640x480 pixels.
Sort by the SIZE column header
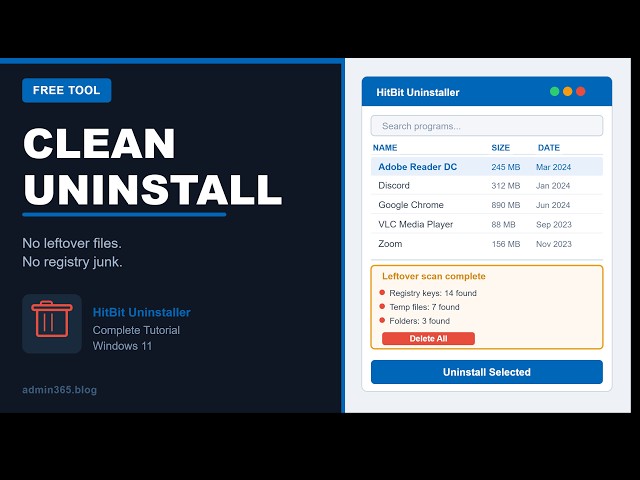pos(500,148)
